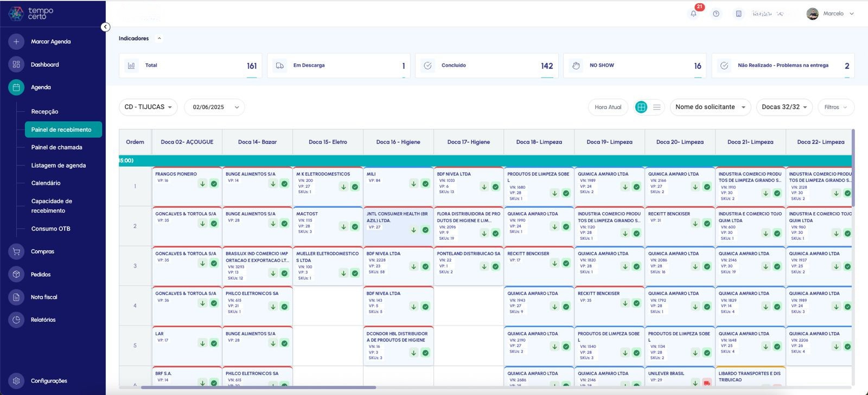Click the Doca 02- AÇOUGUE column header
Screen dimensions: 868x395
(187, 142)
